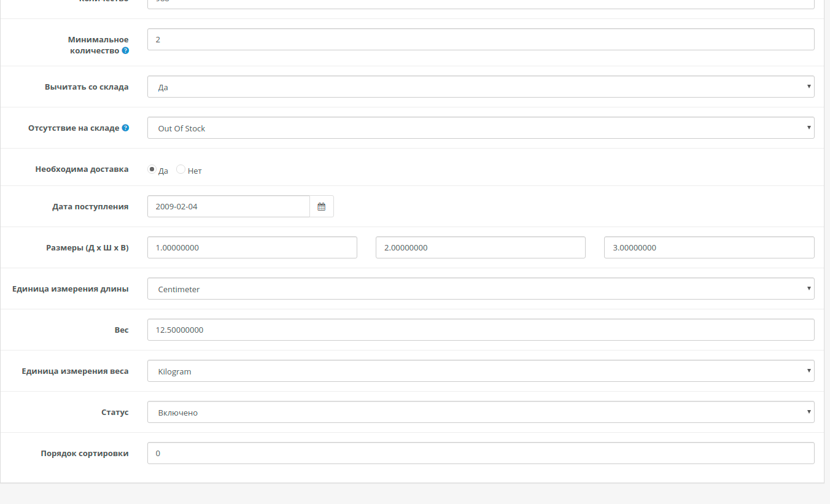Click the Статус field label
The width and height of the screenshot is (830, 504).
pos(115,412)
